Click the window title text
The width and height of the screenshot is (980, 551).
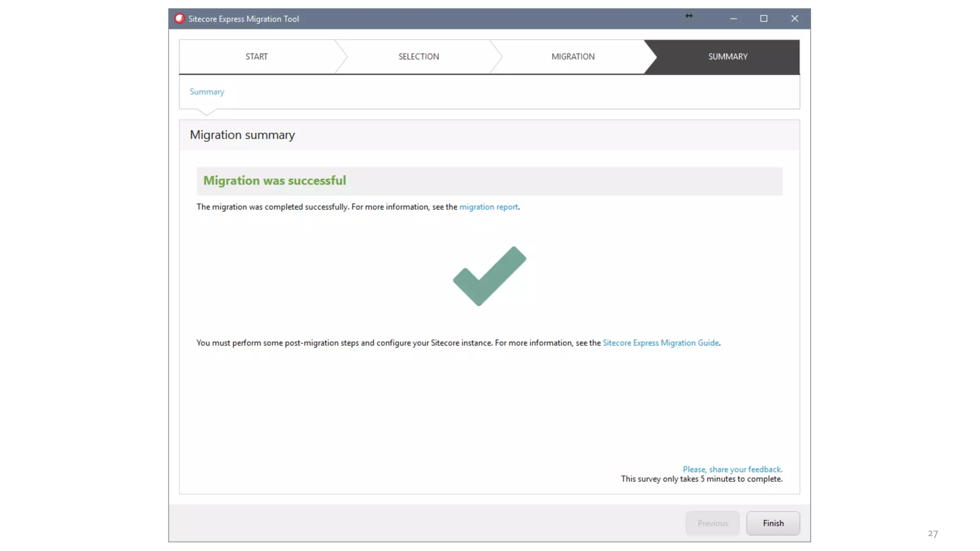243,19
